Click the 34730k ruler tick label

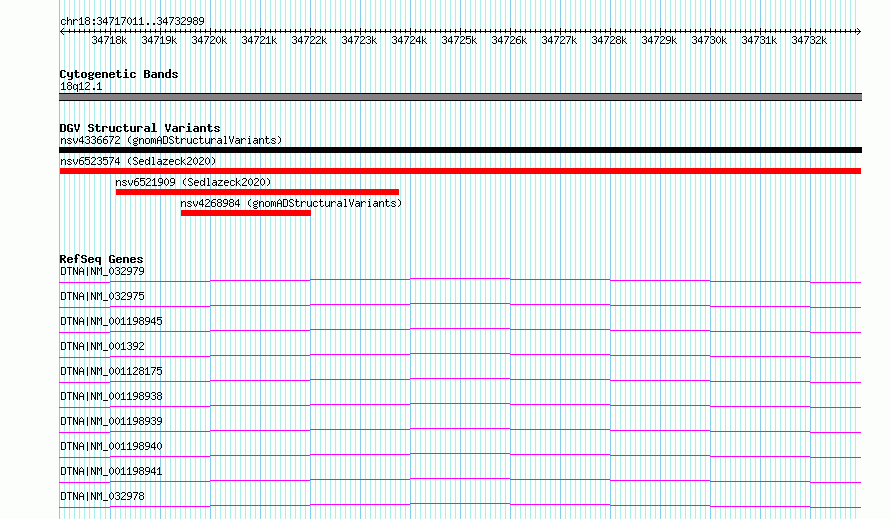pyautogui.click(x=708, y=40)
